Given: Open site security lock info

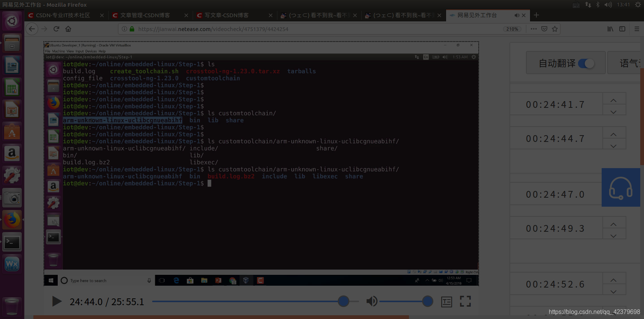Looking at the screenshot, I should [x=132, y=29].
